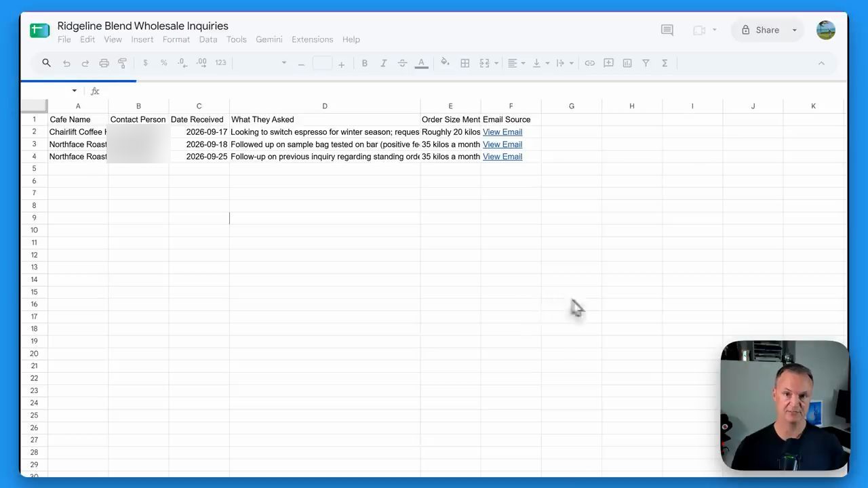
Task: Open the borders grid tool
Action: pyautogui.click(x=465, y=63)
